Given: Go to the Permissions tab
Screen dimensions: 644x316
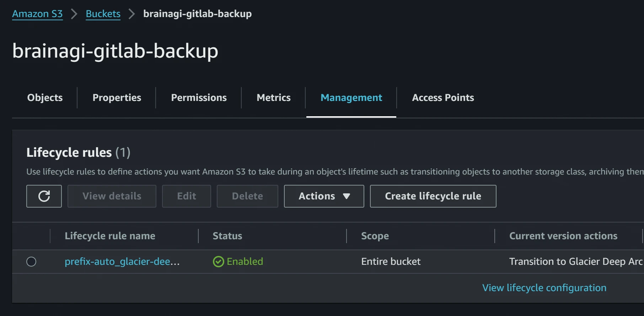Looking at the screenshot, I should [x=199, y=98].
